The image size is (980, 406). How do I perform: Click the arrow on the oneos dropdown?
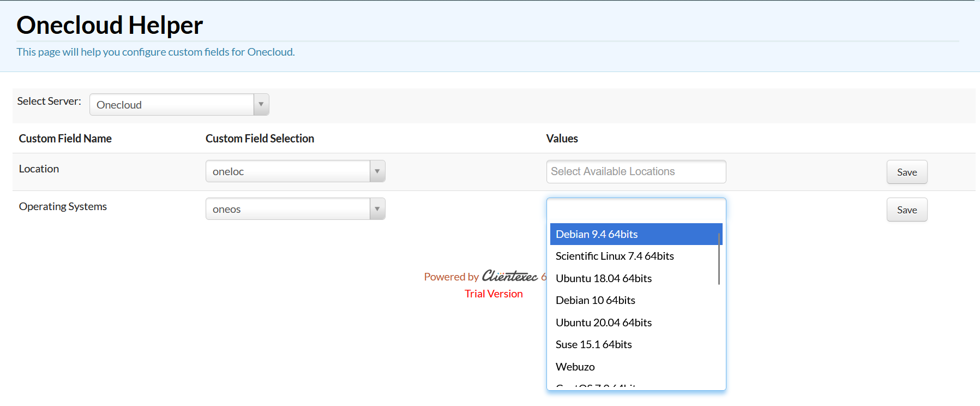pos(377,209)
